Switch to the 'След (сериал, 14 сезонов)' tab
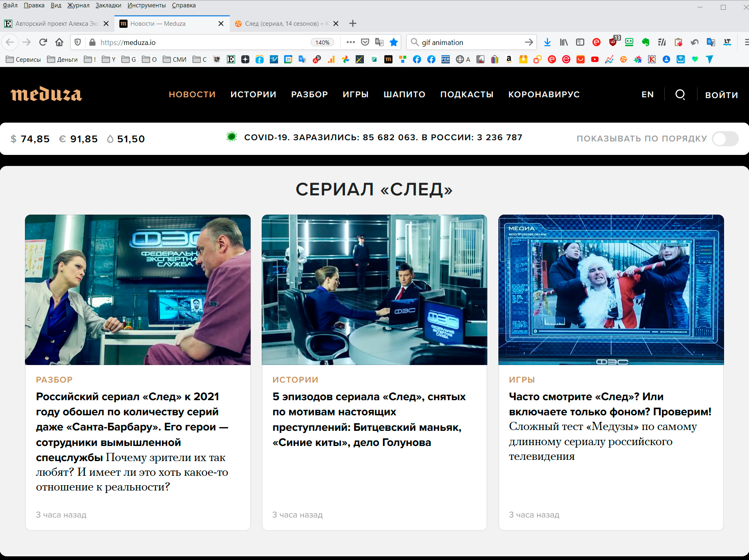Viewport: 749px width, 560px height. tap(282, 24)
